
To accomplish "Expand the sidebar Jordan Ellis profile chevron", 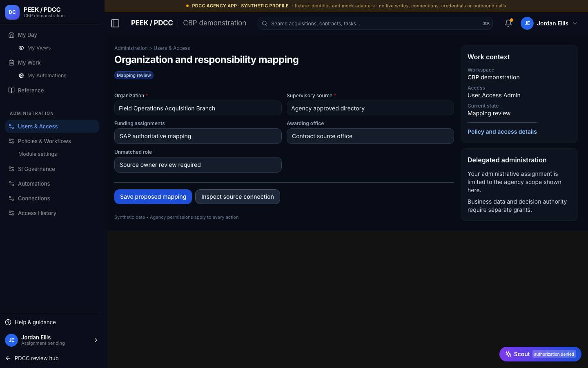I will pos(96,340).
